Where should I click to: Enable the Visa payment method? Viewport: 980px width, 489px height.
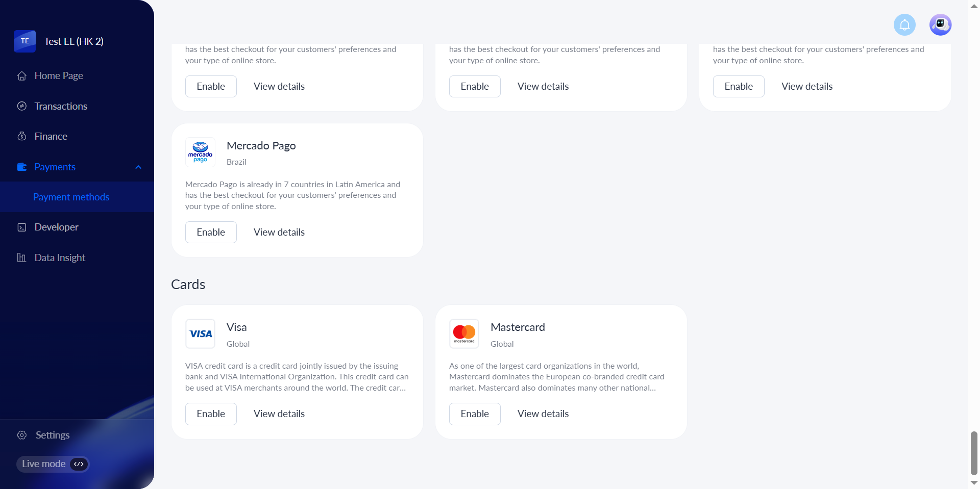tap(211, 414)
